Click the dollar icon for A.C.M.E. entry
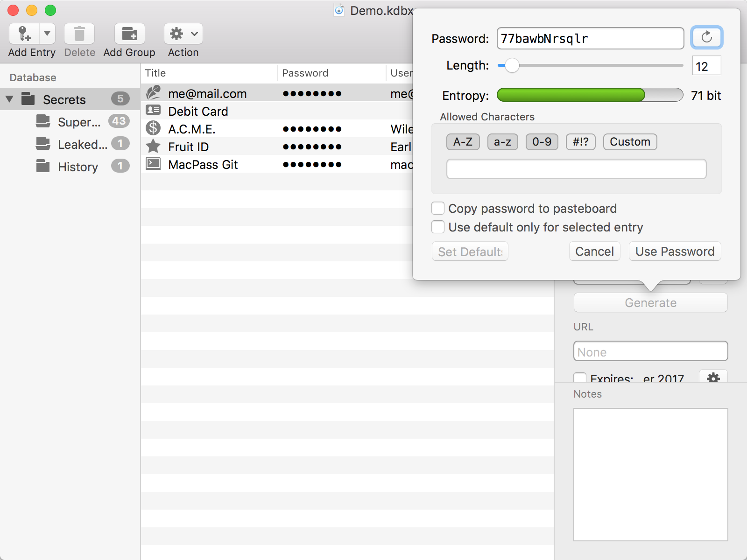 coord(153,128)
